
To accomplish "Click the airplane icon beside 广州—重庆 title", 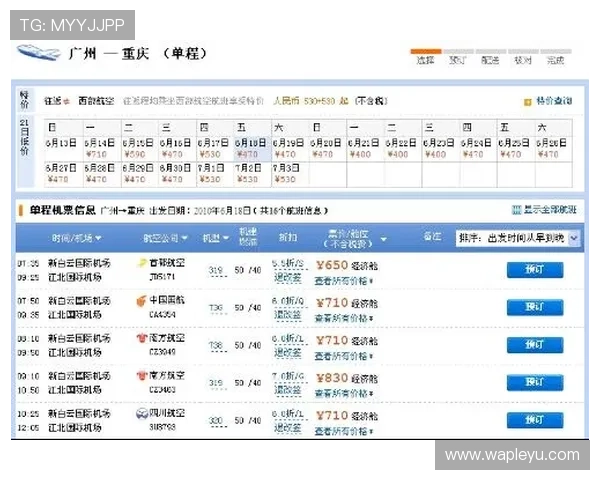I will coord(39,52).
